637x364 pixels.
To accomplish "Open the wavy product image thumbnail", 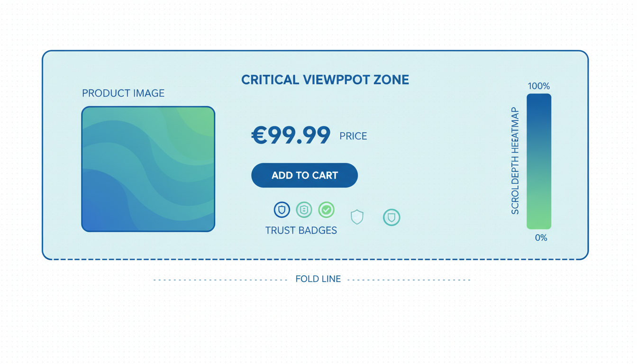I will pos(148,169).
